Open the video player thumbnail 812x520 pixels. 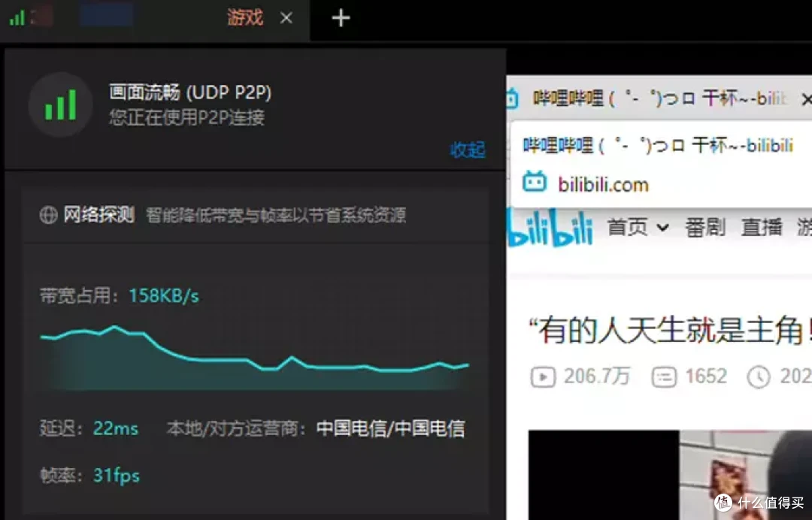[670, 474]
